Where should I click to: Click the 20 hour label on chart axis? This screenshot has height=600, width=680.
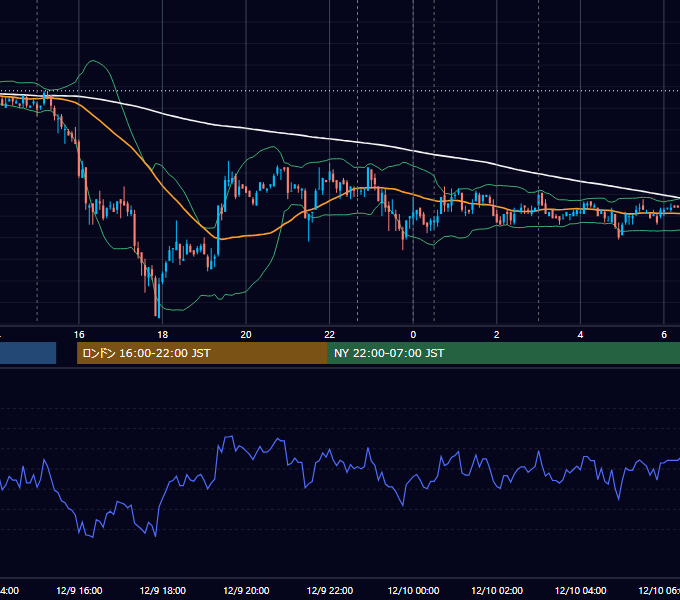[246, 335]
